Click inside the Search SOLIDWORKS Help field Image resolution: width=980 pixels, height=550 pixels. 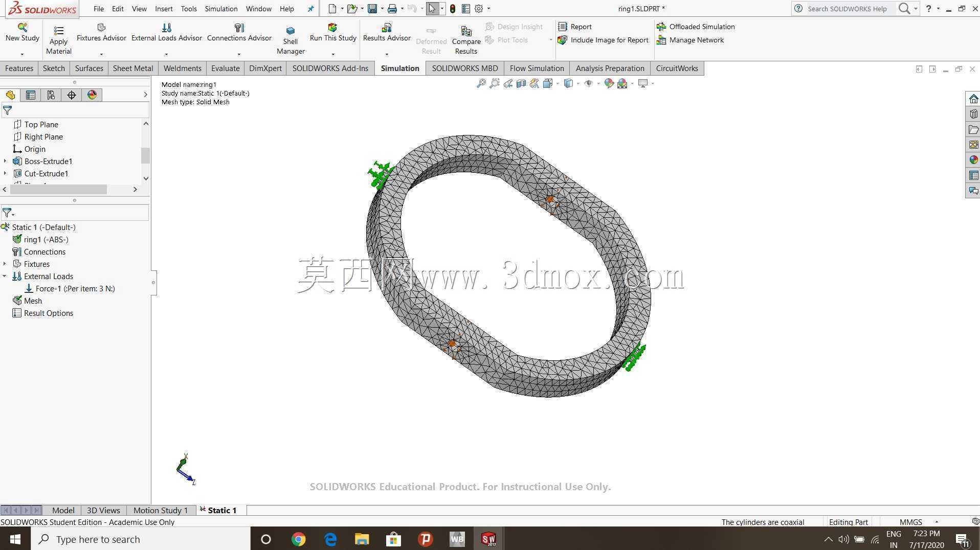(847, 9)
